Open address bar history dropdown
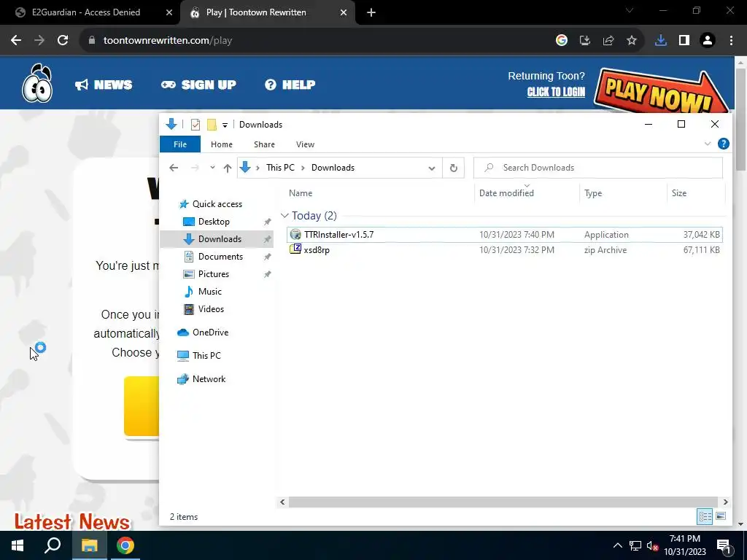747x560 pixels. tap(432, 168)
